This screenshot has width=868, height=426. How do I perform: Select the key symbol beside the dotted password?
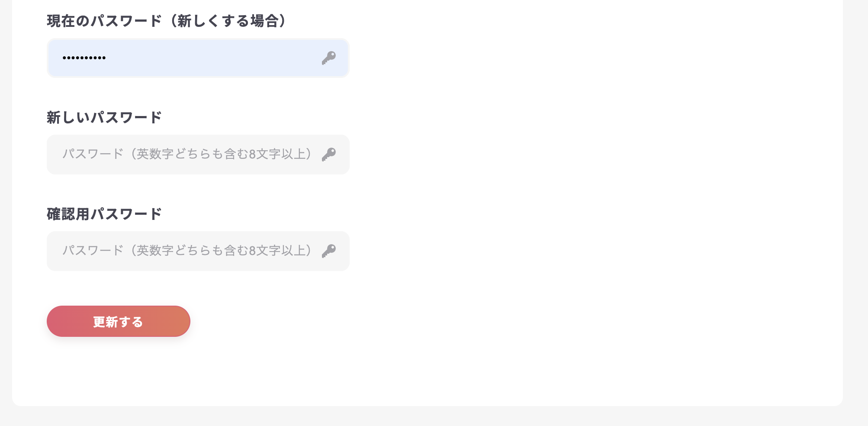(329, 58)
